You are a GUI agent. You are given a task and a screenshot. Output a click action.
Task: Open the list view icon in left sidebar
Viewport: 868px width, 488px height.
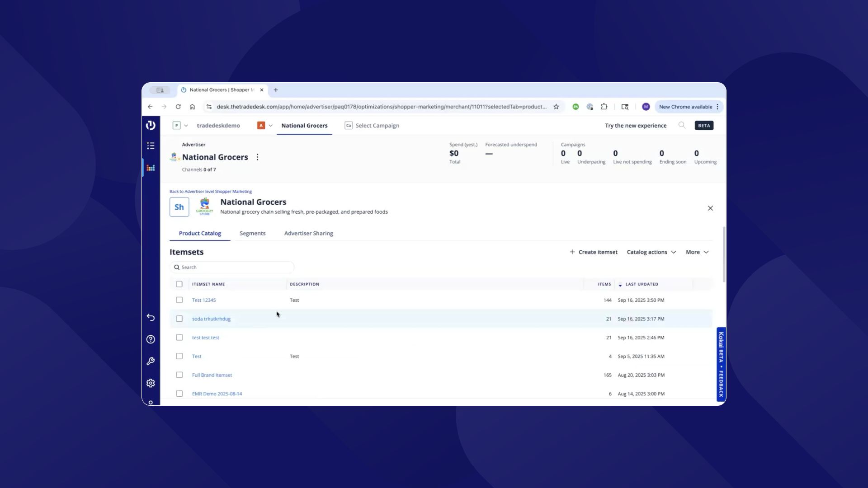[151, 145]
